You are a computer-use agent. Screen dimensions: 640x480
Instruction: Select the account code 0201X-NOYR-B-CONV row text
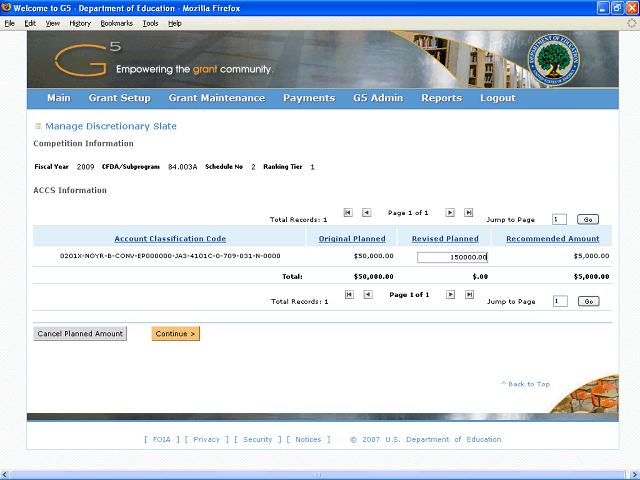(x=170, y=256)
